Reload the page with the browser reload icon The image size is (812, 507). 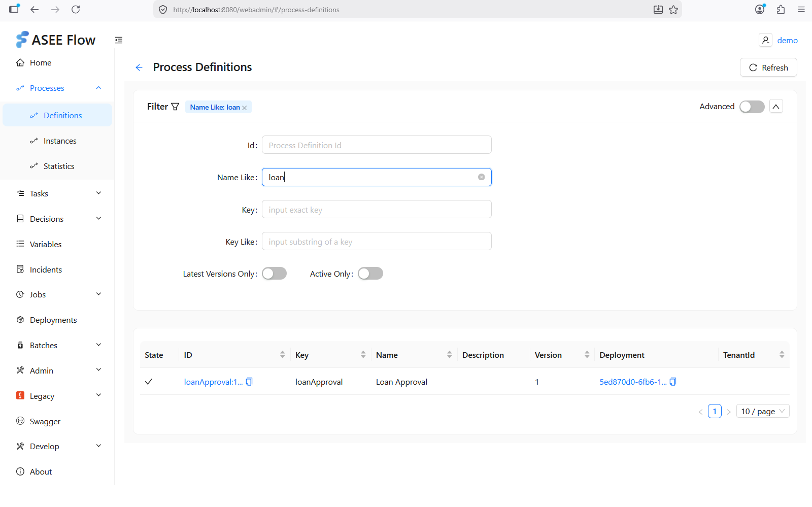(x=76, y=9)
